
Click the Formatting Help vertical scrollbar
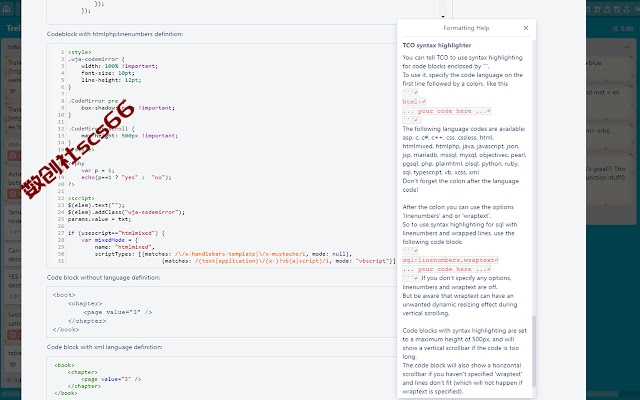[533, 350]
